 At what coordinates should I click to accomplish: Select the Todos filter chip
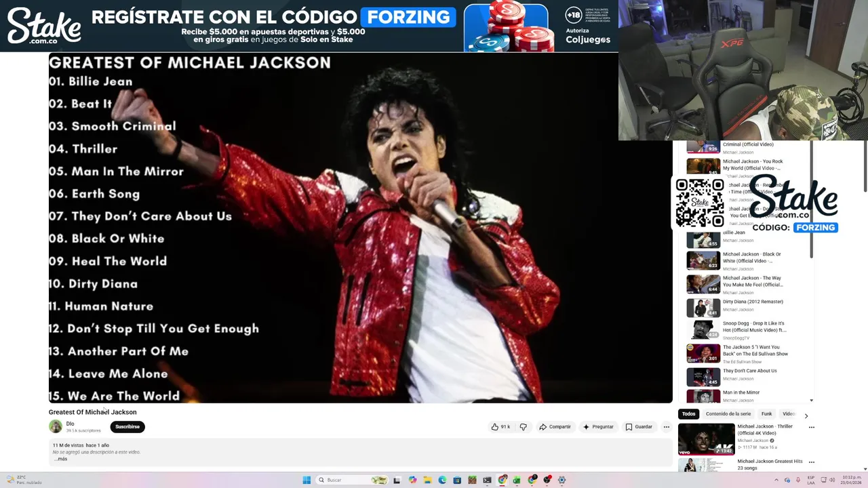point(688,414)
